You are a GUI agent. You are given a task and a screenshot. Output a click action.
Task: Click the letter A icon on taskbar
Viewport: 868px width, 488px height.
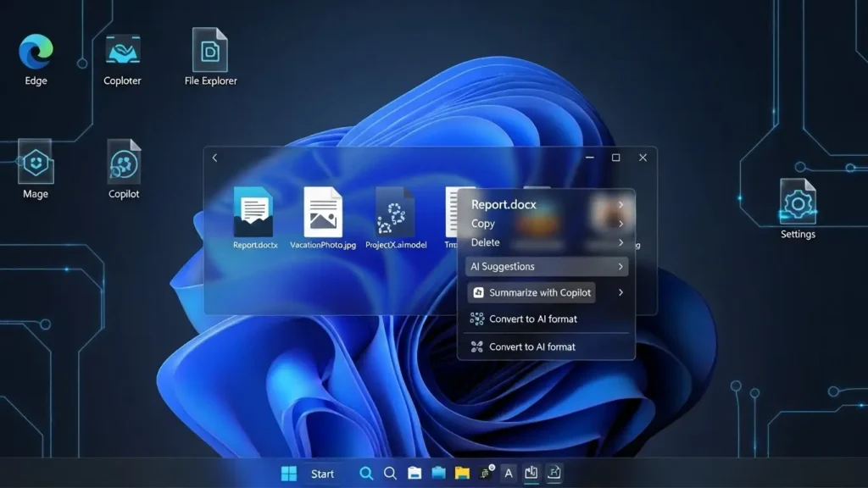pos(508,474)
